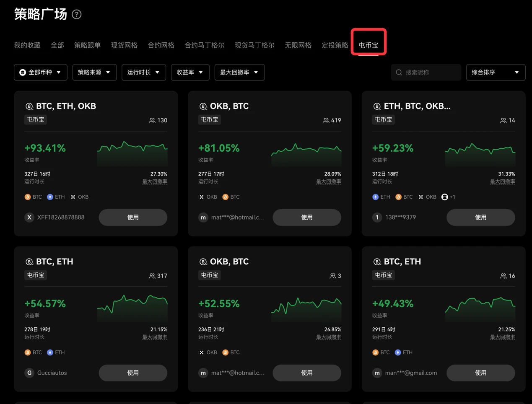This screenshot has height=404, width=532.
Task: Click 最大回撤率 link under 21.15%
Action: pos(155,337)
